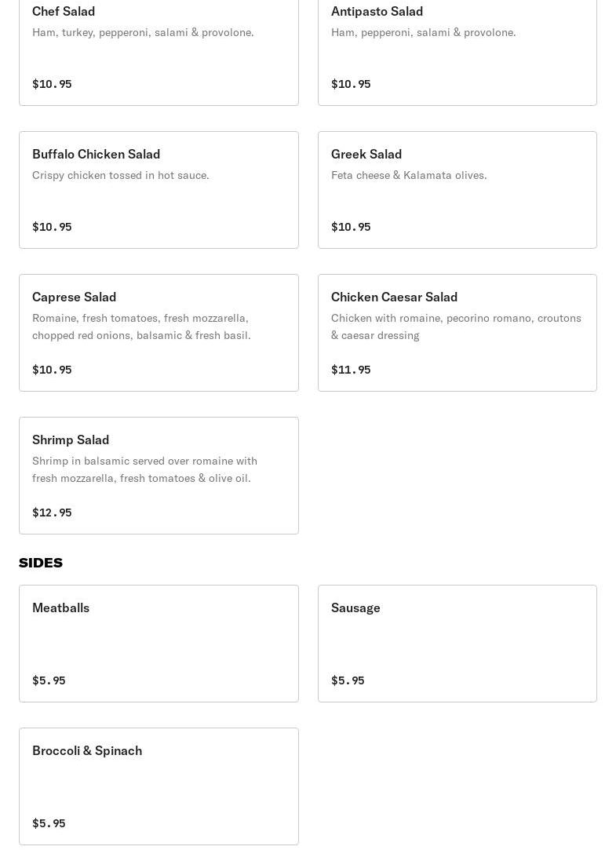Screen dimensions: 616x850
Task: Click the Chicken Caesar Salad description
Action: click(x=456, y=327)
